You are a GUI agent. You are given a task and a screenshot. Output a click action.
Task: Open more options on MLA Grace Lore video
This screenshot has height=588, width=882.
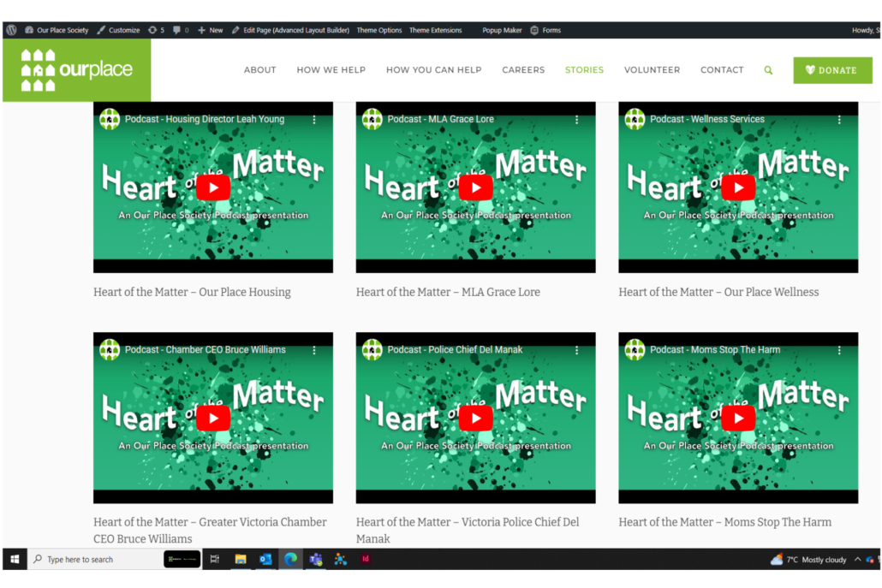(x=576, y=120)
